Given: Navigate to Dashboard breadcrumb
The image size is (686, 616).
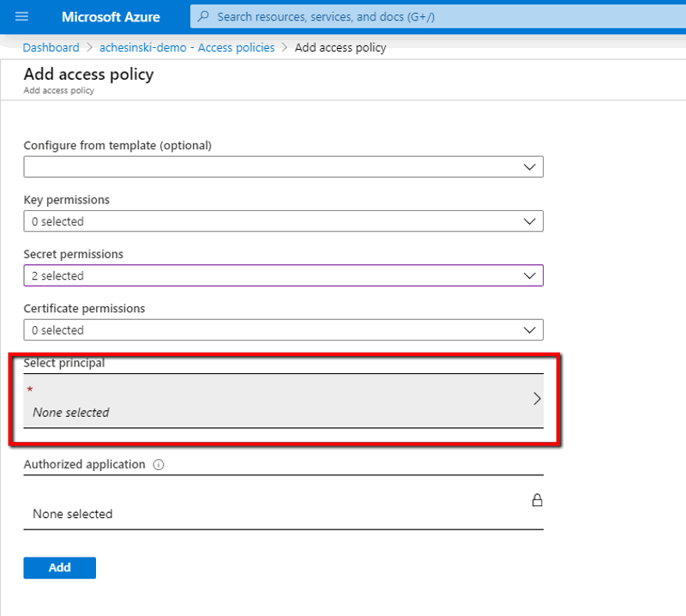Looking at the screenshot, I should point(51,48).
